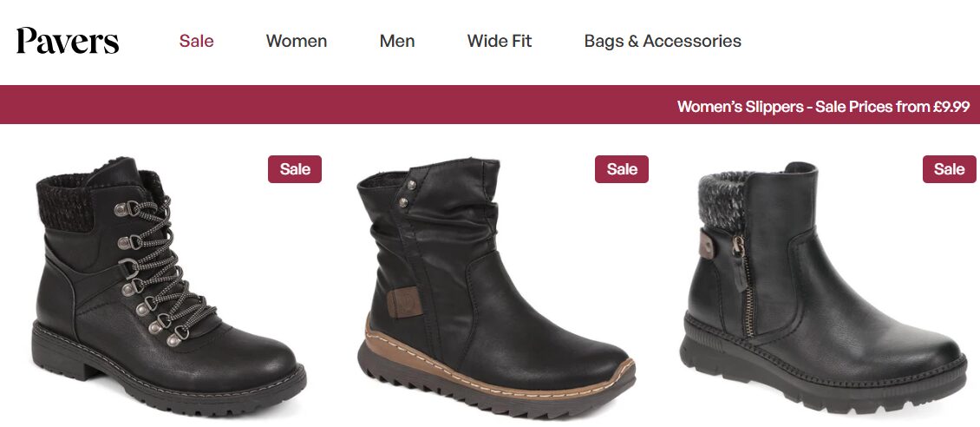Click Sale badge on zip ankle boot

tap(950, 169)
